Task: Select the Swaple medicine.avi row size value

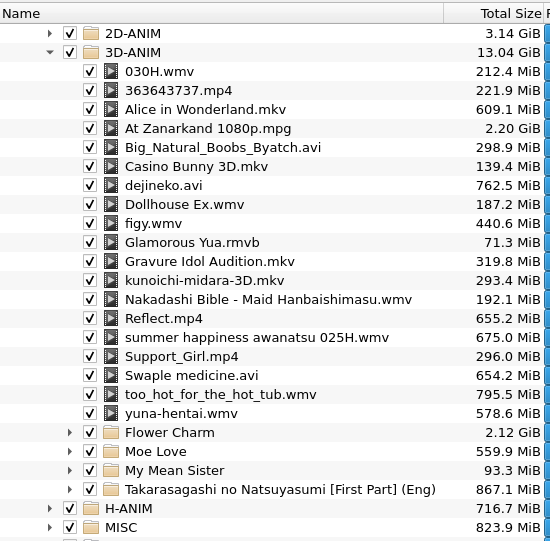Action: coord(508,376)
